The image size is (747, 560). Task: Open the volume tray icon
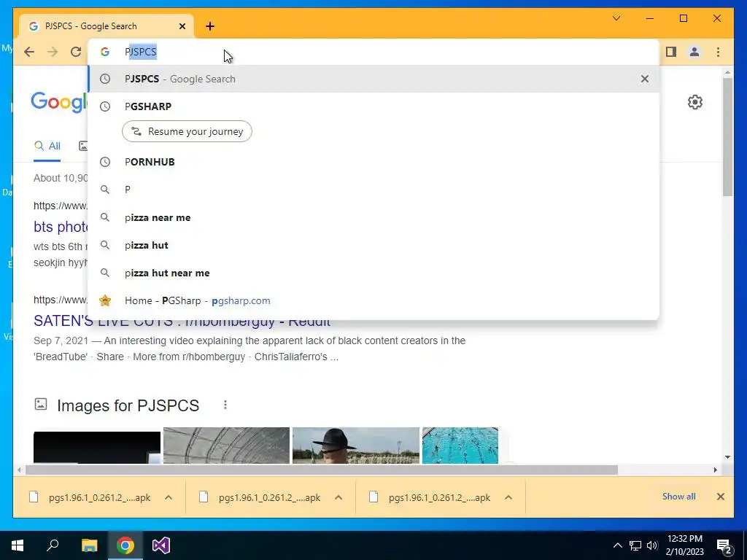[652, 545]
